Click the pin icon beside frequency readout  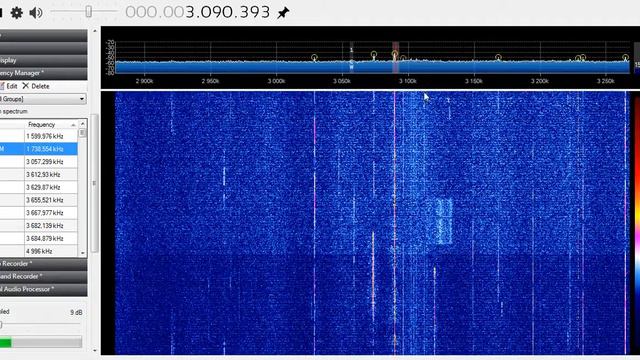pos(283,13)
